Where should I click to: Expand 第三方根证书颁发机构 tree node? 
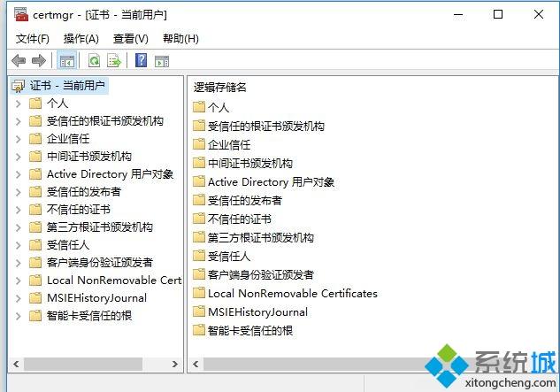19,227
